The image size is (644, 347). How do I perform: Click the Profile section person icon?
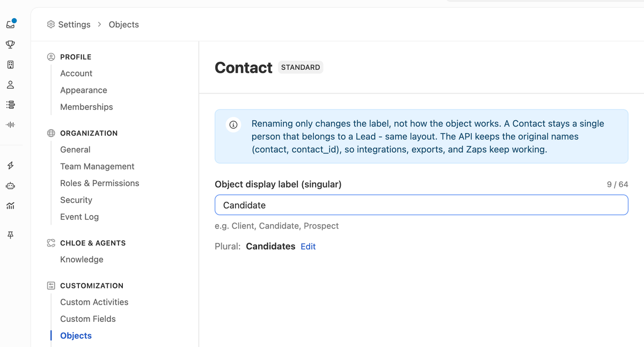[x=51, y=57]
